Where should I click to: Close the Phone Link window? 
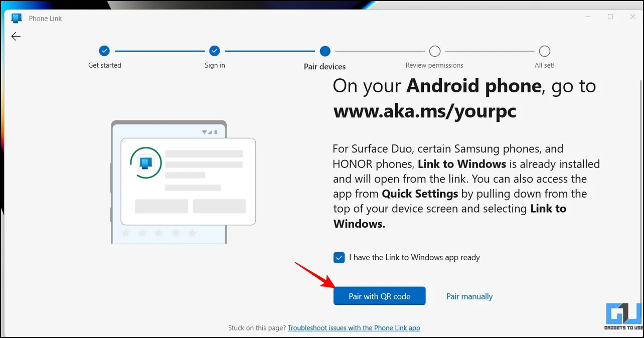[633, 17]
